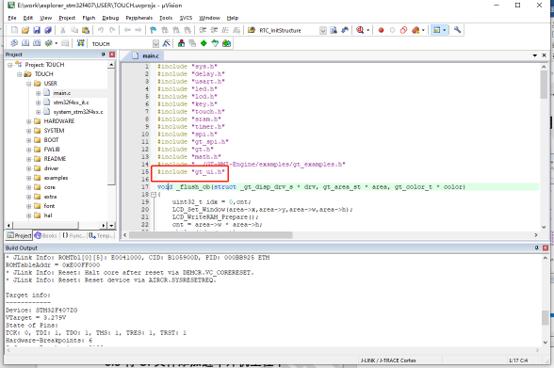This screenshot has height=368, width=554.
Task: Open the RTC_InitStructure find dropdown
Action: click(323, 31)
